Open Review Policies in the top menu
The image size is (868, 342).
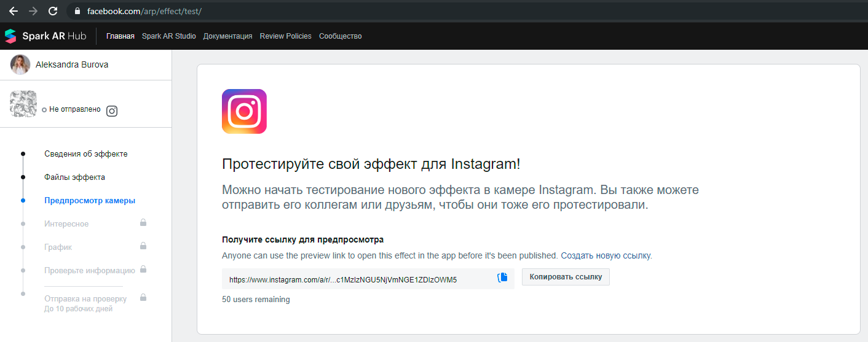[x=285, y=36]
